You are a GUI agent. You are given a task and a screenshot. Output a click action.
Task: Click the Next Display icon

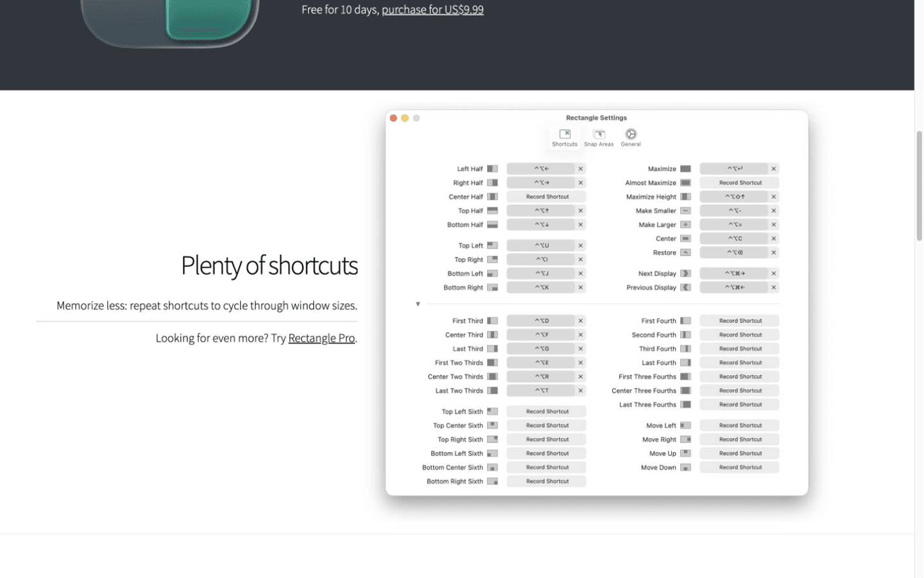685,274
